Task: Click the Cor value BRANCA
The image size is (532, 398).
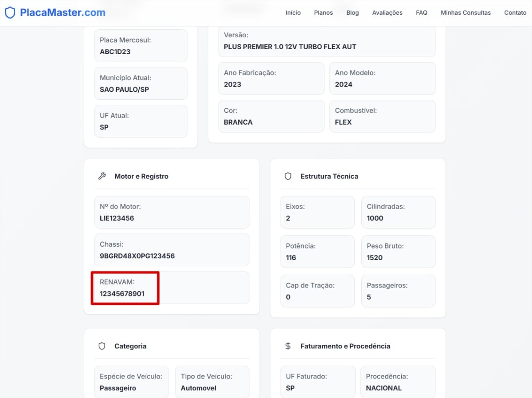Action: tap(238, 122)
